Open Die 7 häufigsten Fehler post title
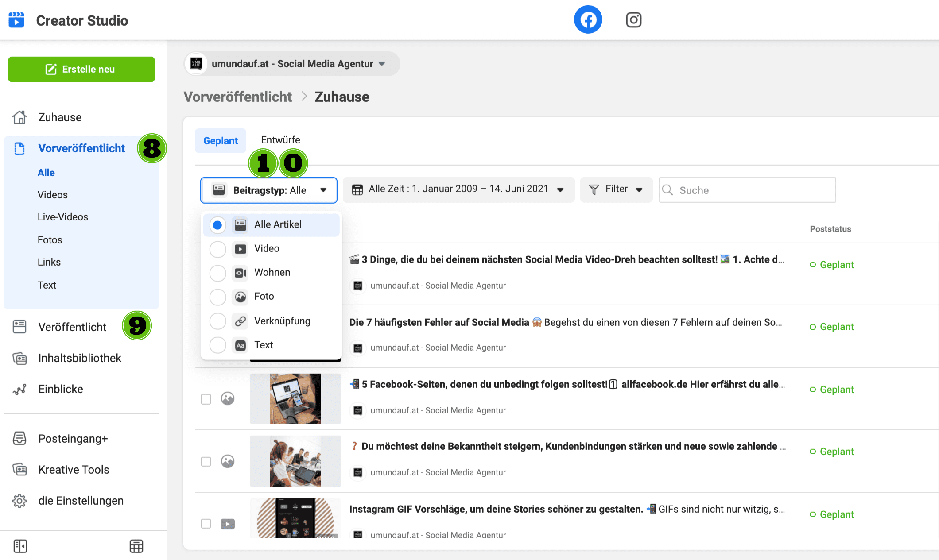The height and width of the screenshot is (560, 939). 566,322
